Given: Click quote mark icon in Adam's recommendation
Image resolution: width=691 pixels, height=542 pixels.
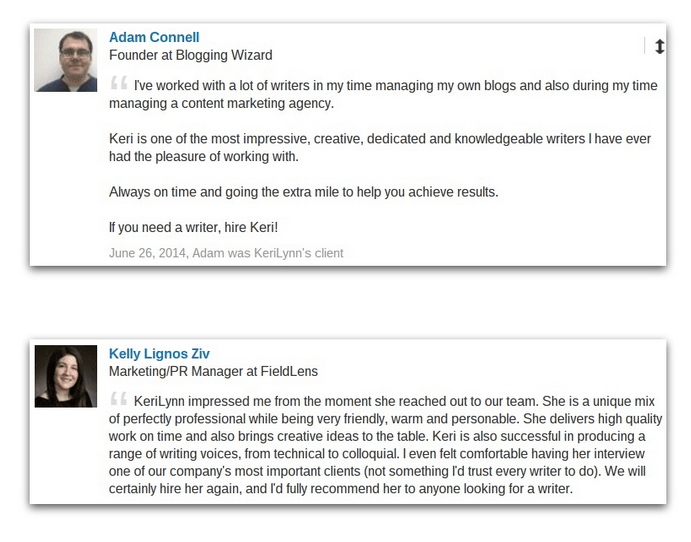Looking at the screenshot, I should 119,82.
